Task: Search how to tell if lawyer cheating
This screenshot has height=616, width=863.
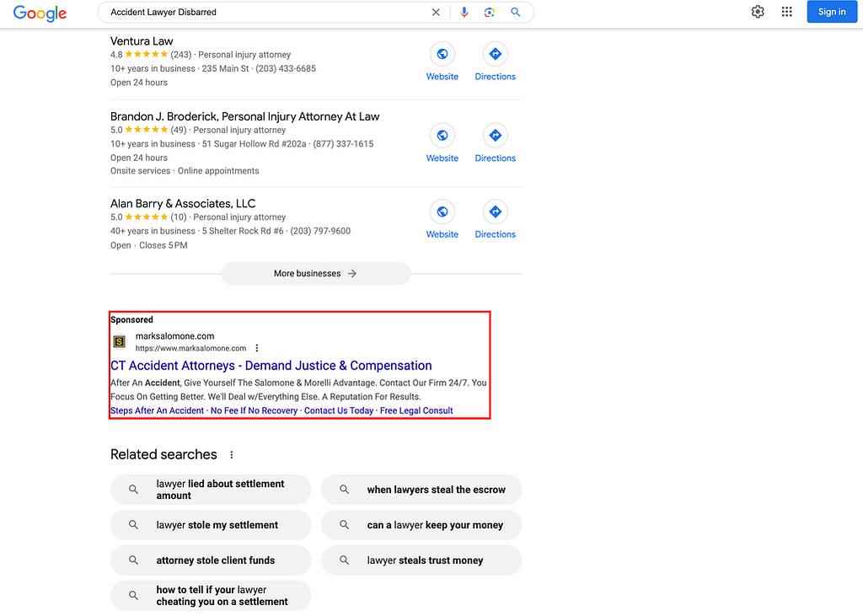Action: (210, 596)
